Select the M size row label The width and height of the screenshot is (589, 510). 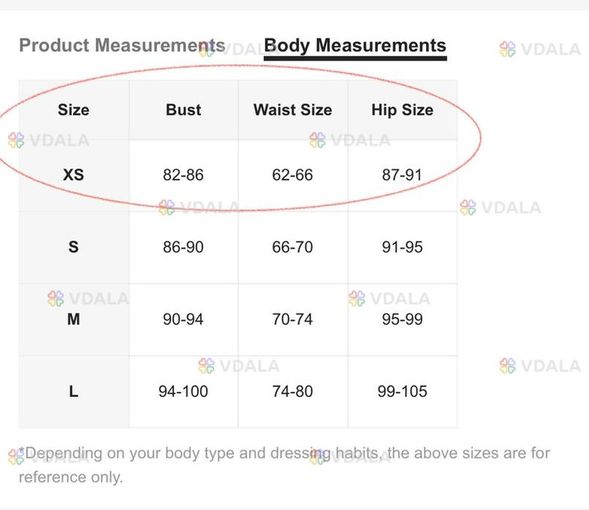[x=74, y=320]
